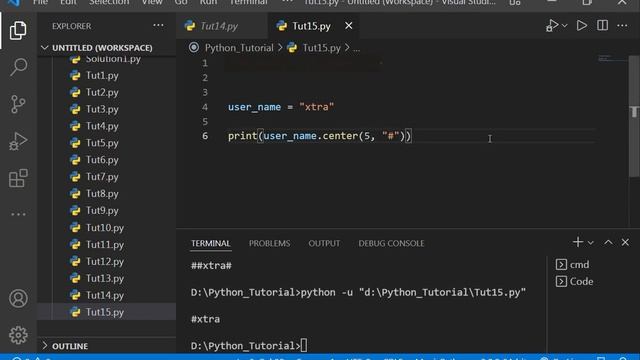The image size is (640, 360).
Task: Open the launch profile dropdown arrow
Action: pos(591,243)
